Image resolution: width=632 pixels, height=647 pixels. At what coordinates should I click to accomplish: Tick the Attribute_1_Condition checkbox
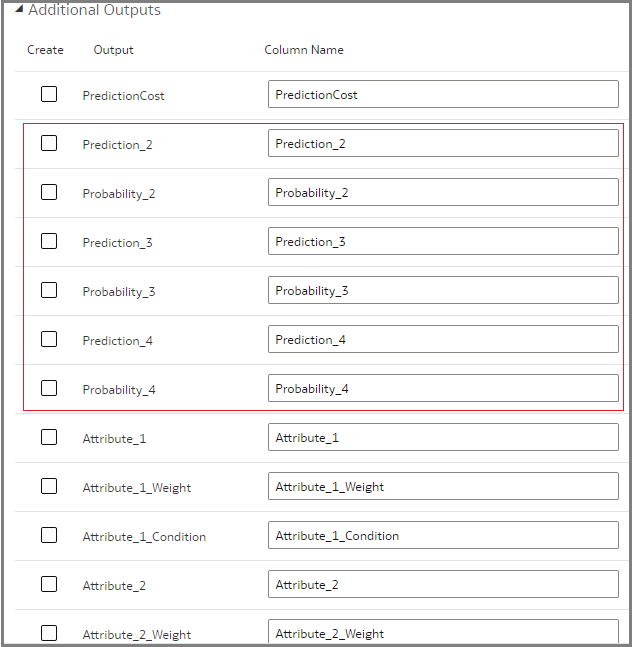49,535
